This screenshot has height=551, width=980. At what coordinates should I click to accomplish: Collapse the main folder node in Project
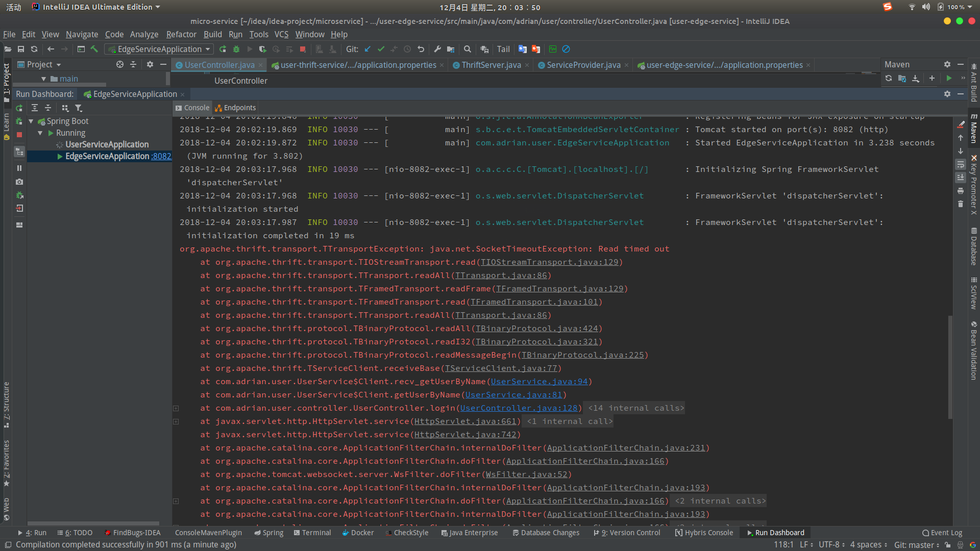[43, 79]
